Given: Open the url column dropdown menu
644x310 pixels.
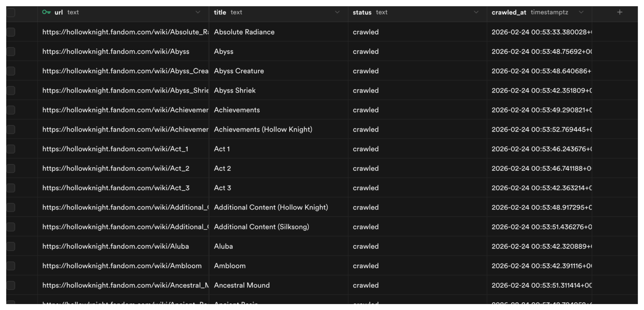Looking at the screenshot, I should [198, 12].
